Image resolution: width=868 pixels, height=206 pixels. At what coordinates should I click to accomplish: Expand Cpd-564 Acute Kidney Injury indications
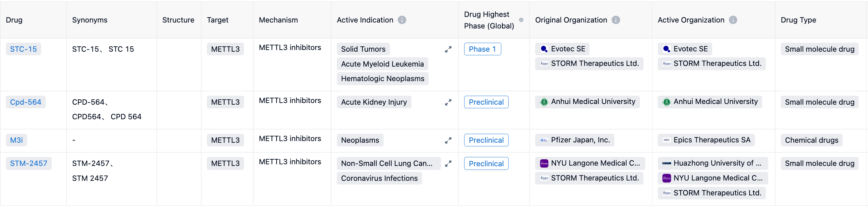(x=448, y=102)
